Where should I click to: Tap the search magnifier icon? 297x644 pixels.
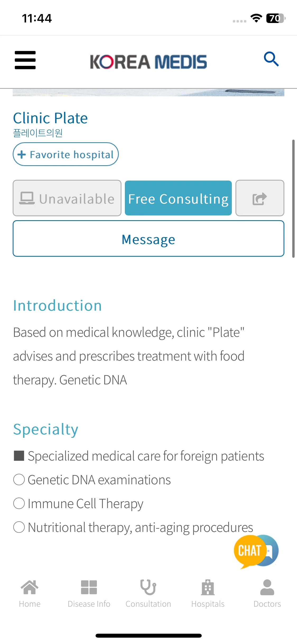point(271,59)
